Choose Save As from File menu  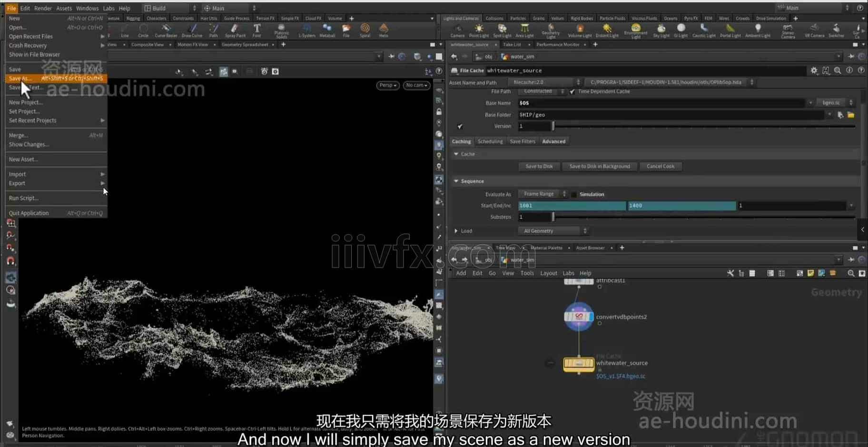tap(56, 78)
